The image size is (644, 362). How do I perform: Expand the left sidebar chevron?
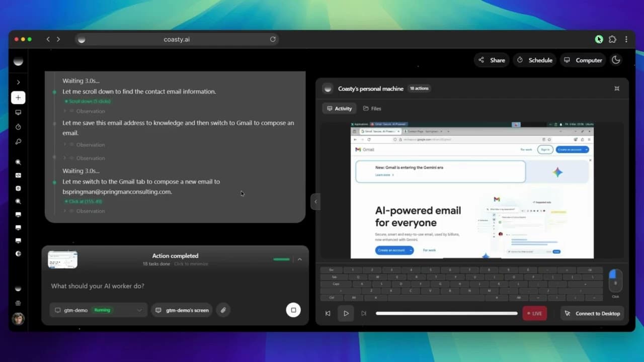18,82
